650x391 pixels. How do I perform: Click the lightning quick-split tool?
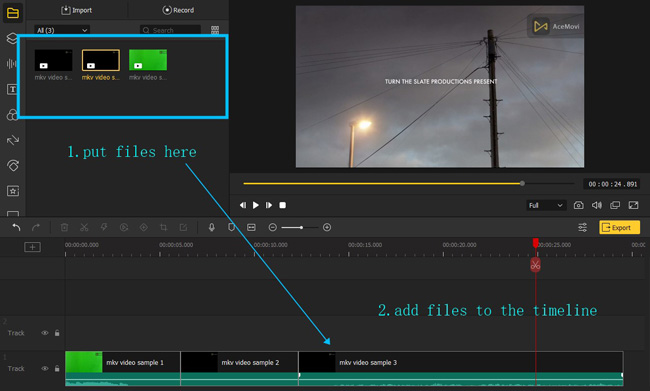tap(104, 227)
